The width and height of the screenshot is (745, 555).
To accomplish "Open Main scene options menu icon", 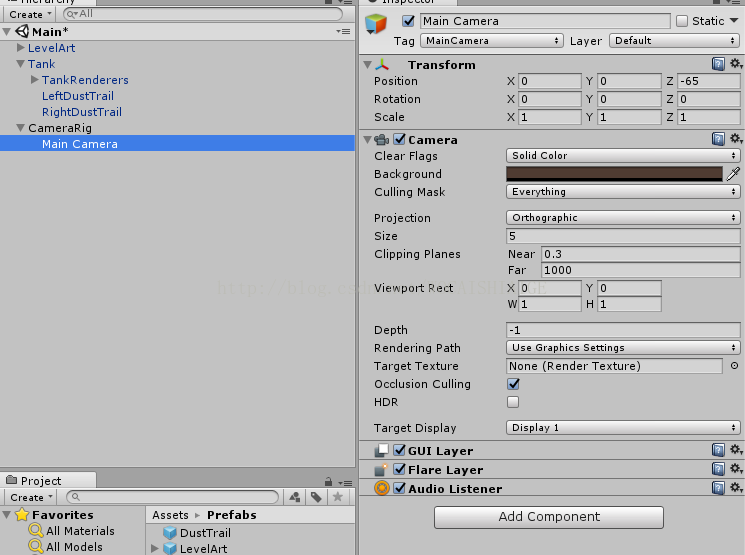I will (x=343, y=31).
